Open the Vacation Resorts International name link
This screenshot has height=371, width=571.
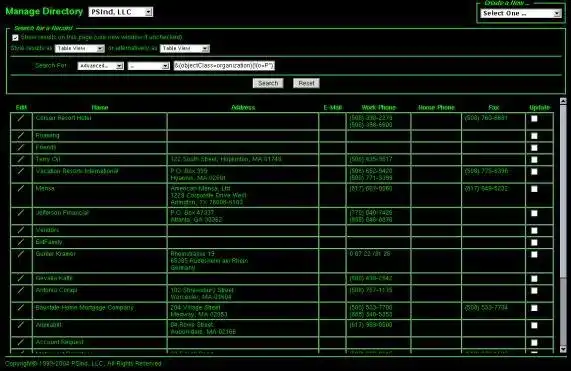pyautogui.click(x=77, y=171)
